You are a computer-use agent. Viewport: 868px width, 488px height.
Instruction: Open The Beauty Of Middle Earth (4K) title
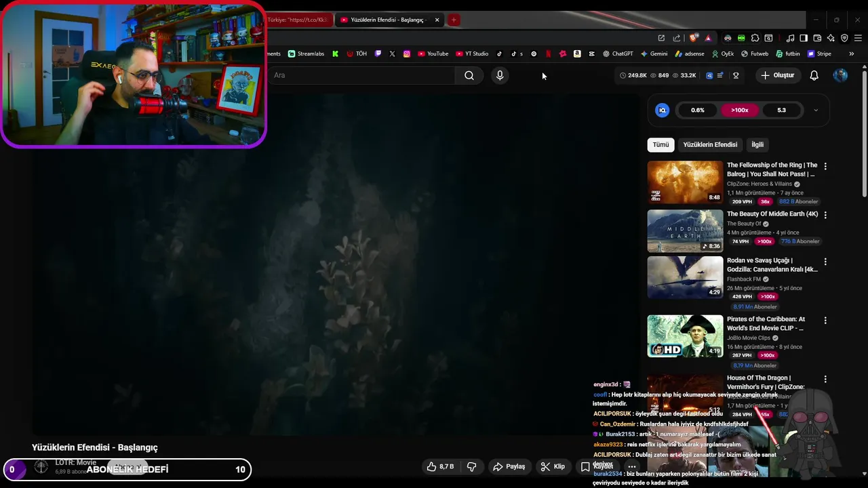(x=772, y=214)
